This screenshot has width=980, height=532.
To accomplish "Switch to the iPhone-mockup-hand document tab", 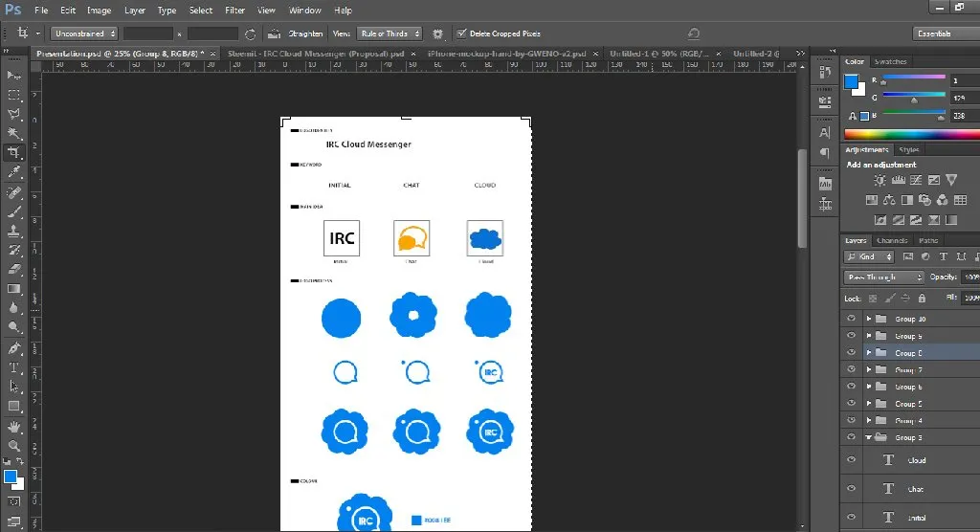I will pyautogui.click(x=507, y=54).
